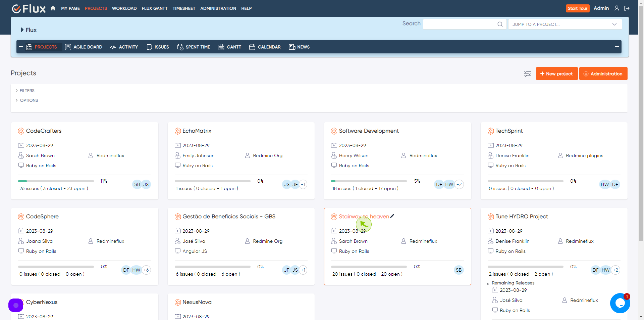Screen dimensions: 644x320
Task: Click the CodeCrafters progress bar
Action: [56, 181]
